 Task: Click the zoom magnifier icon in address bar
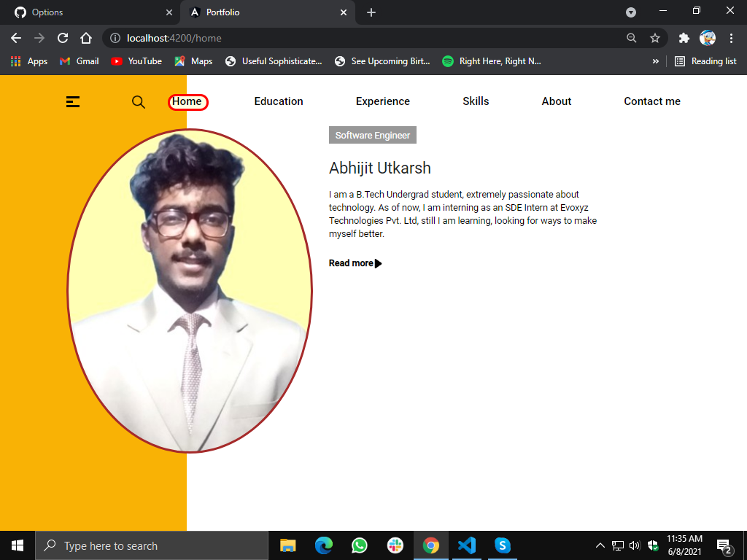point(632,38)
